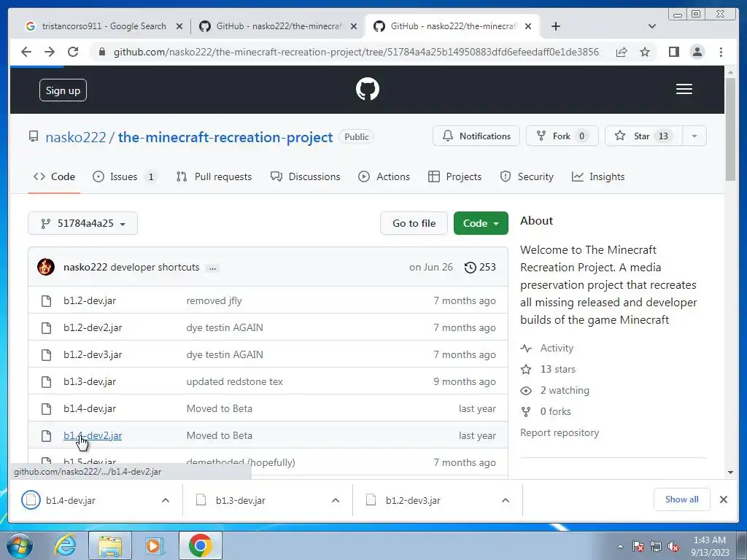Viewport: 747px width, 560px height.
Task: Click the browser back arrow
Action: pos(26,52)
